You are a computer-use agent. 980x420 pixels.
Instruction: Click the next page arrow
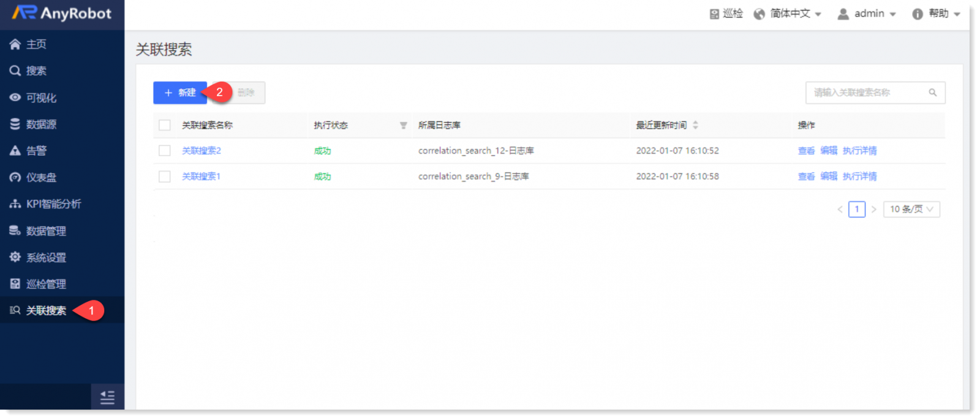coord(874,209)
